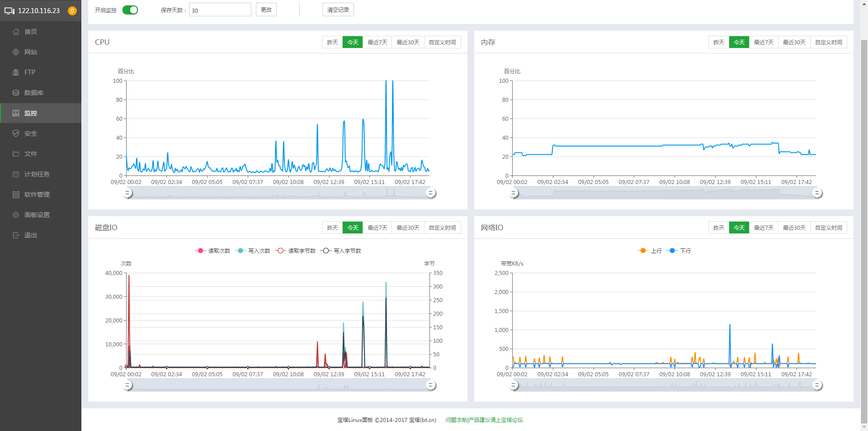
Task: Click the 退出 logout icon
Action: pos(16,235)
